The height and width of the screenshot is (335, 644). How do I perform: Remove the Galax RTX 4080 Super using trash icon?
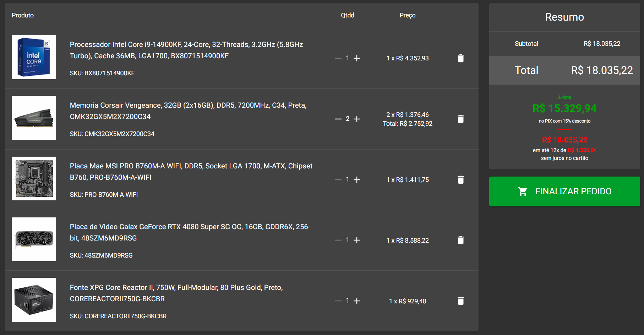460,241
